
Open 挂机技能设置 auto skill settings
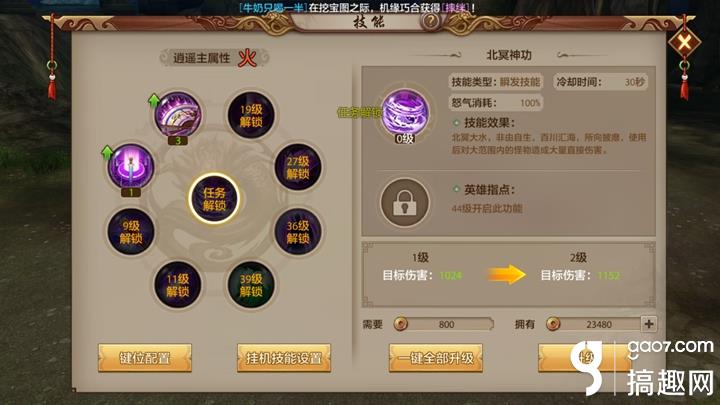pos(284,358)
